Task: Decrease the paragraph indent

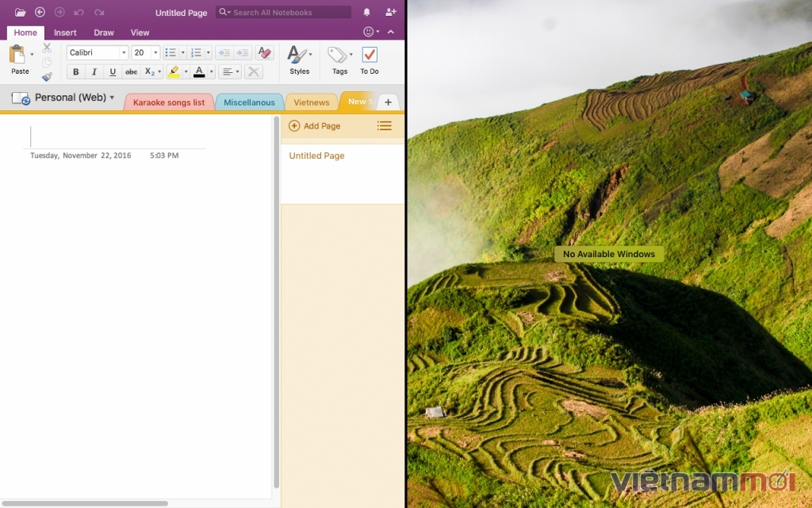Action: click(x=224, y=52)
